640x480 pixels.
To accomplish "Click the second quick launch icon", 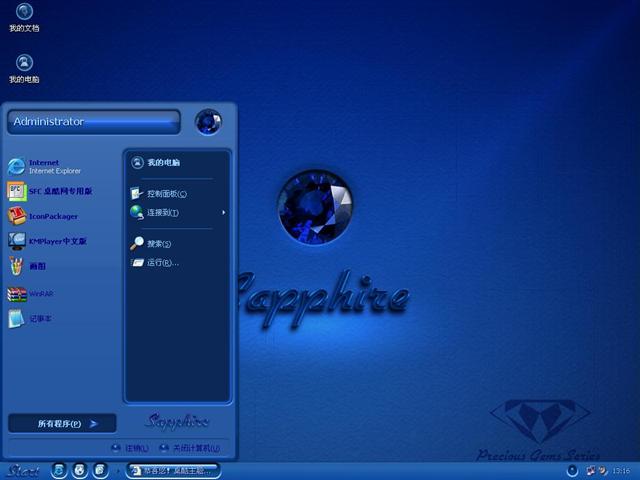I will 80,471.
